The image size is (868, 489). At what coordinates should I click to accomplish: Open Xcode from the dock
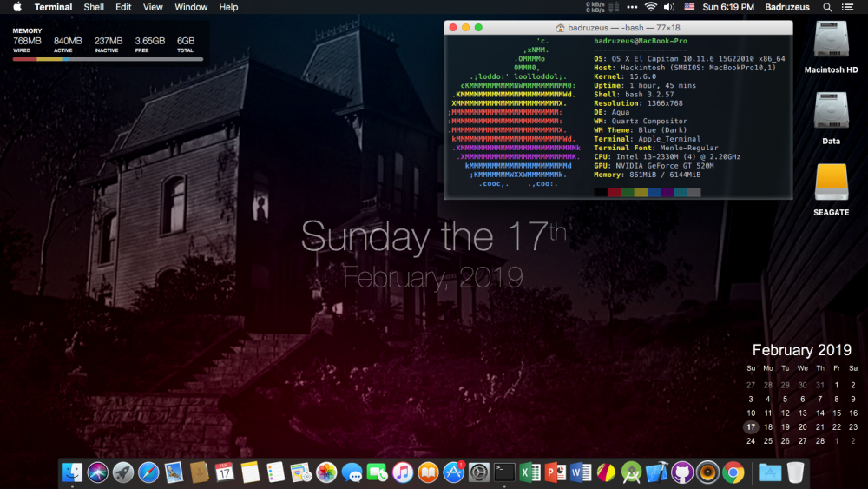[x=656, y=472]
